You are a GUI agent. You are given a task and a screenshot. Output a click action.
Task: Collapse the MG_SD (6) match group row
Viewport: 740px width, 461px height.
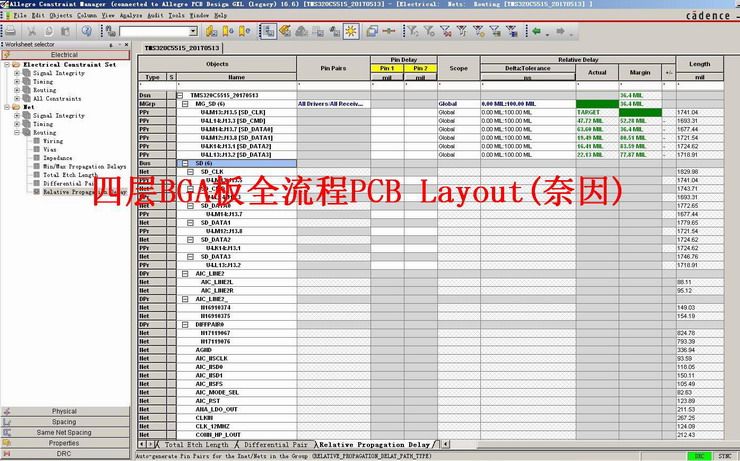pyautogui.click(x=185, y=104)
